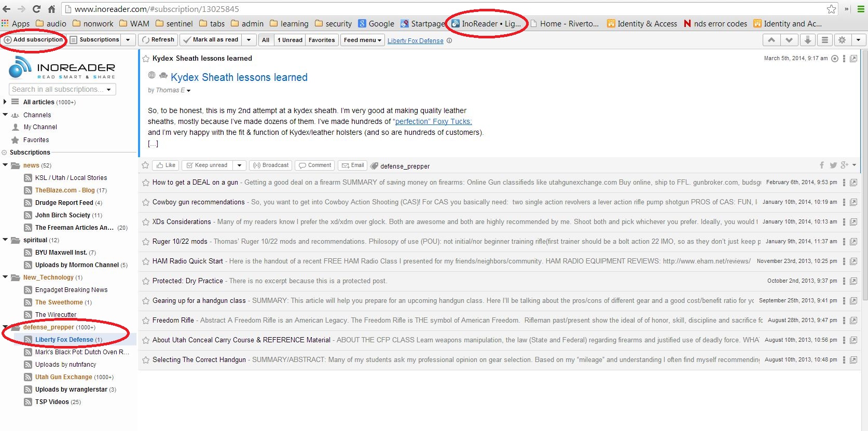Refresh the feed list

coord(158,40)
